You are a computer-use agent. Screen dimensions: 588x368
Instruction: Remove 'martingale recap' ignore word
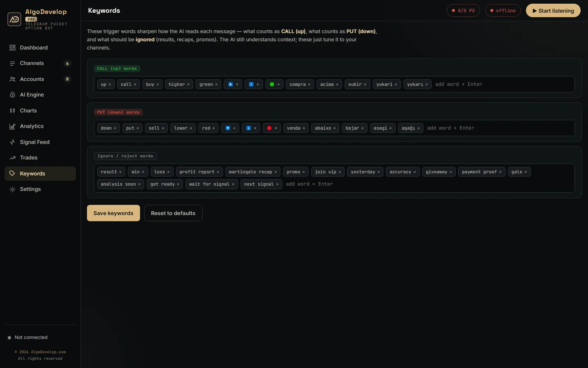(x=276, y=172)
